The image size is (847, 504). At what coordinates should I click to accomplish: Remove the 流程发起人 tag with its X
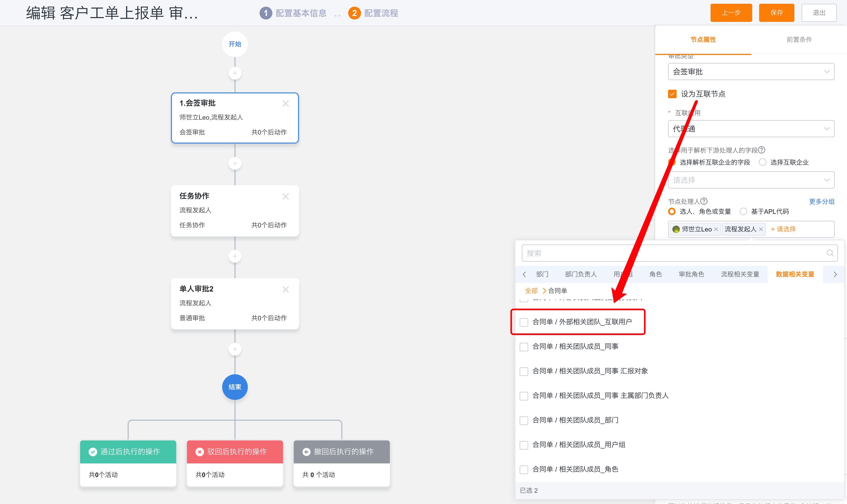click(x=761, y=229)
